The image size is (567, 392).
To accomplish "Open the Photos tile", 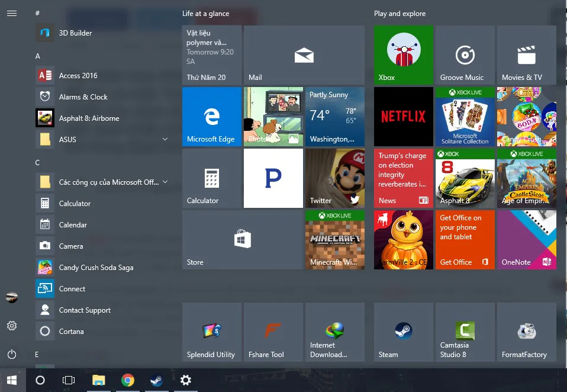I will pyautogui.click(x=273, y=117).
